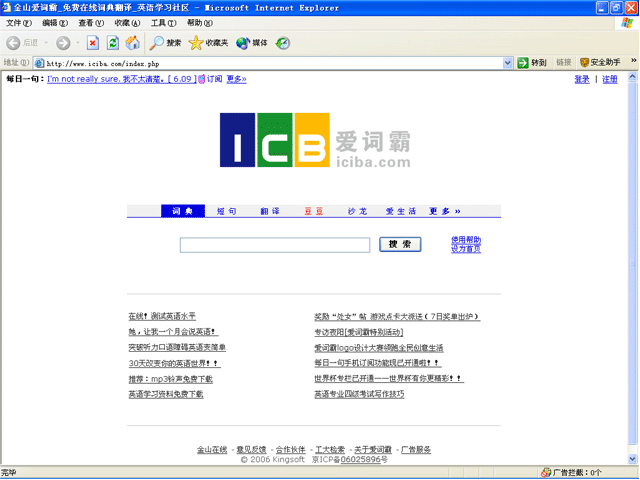Open the File (文件) menu
This screenshot has width=640, height=480.
[19, 23]
